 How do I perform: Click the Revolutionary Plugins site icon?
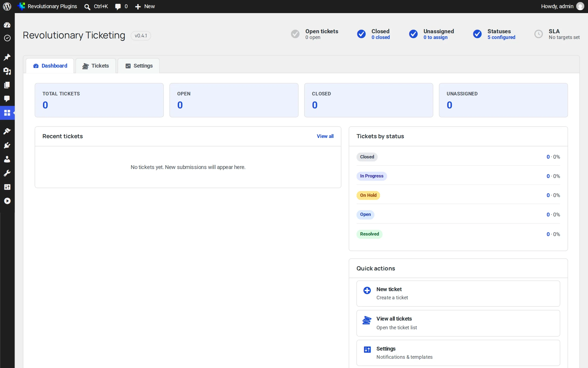(21, 6)
